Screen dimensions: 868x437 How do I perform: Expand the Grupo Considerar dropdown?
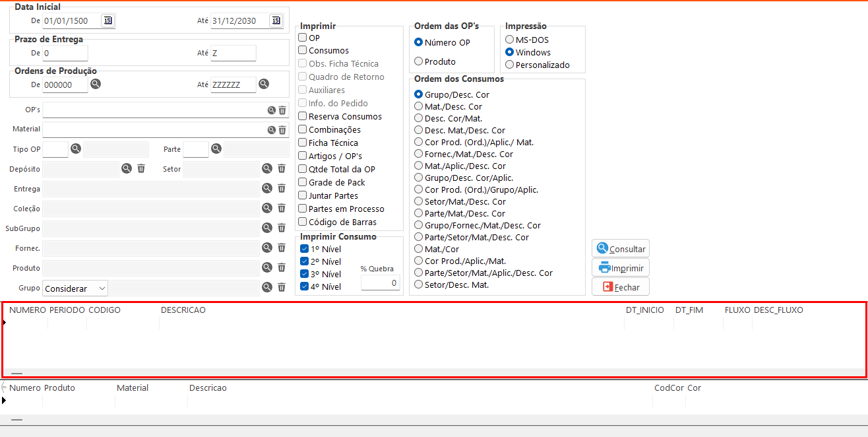101,288
